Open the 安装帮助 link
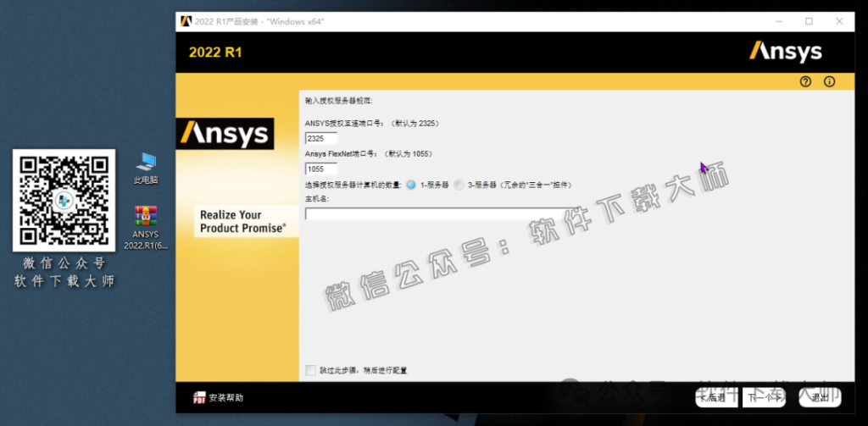This screenshot has width=868, height=426. coord(225,398)
